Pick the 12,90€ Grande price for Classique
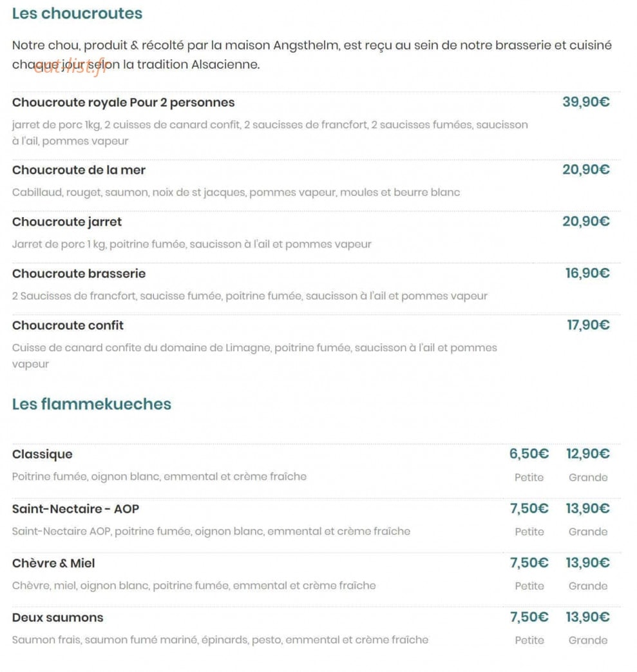Image resolution: width=637 pixels, height=672 pixels. click(x=588, y=454)
